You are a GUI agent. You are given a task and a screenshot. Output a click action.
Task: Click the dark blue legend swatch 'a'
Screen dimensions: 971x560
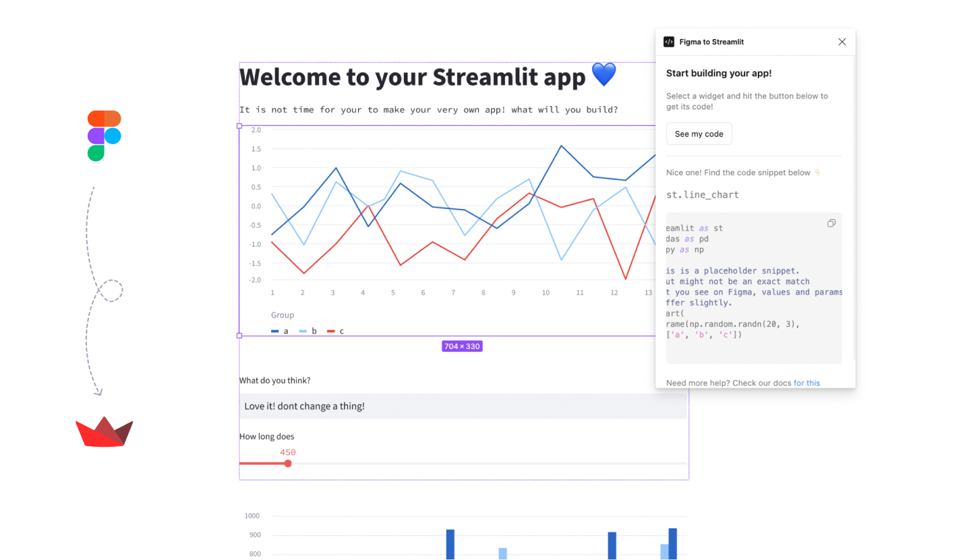275,332
